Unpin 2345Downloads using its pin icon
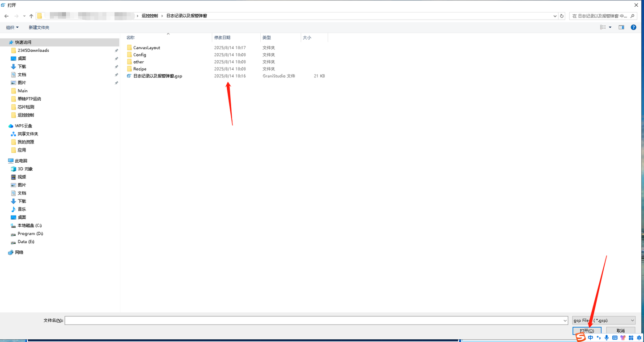The width and height of the screenshot is (644, 342). [x=116, y=51]
